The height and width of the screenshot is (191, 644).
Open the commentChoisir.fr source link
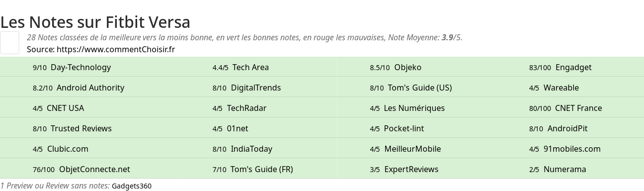(116, 49)
